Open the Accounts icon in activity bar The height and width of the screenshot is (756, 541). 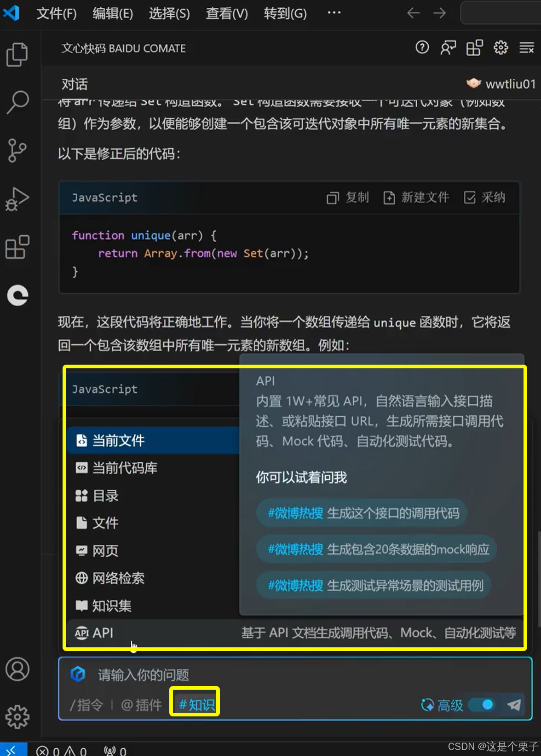(17, 669)
